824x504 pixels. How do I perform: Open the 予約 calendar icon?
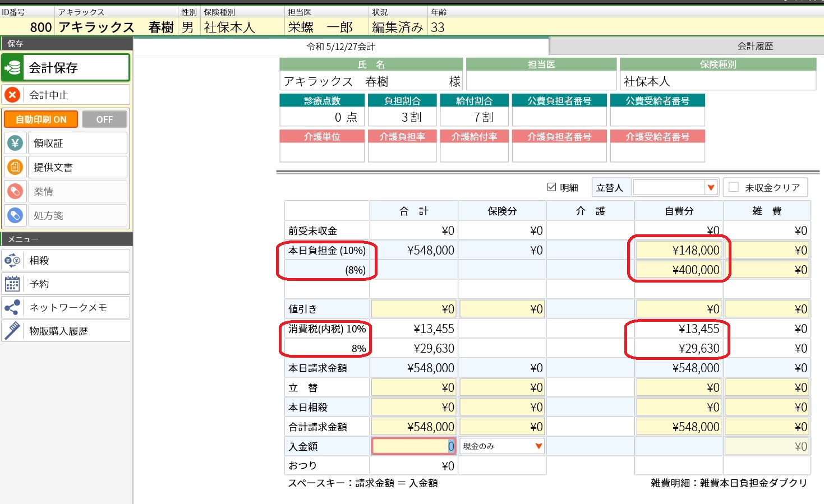(x=12, y=284)
